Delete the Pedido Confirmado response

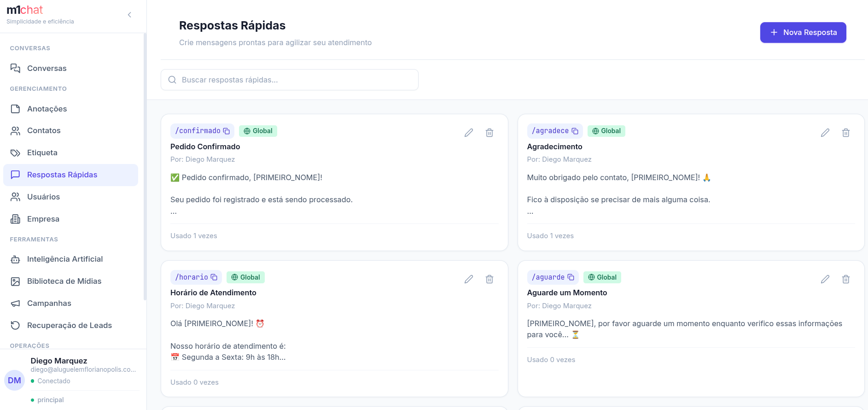[x=489, y=133]
